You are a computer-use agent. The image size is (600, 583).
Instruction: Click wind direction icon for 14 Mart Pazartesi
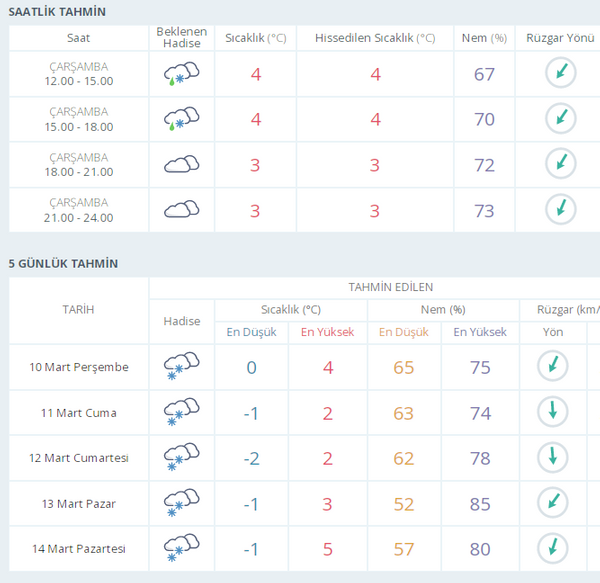[x=552, y=548]
